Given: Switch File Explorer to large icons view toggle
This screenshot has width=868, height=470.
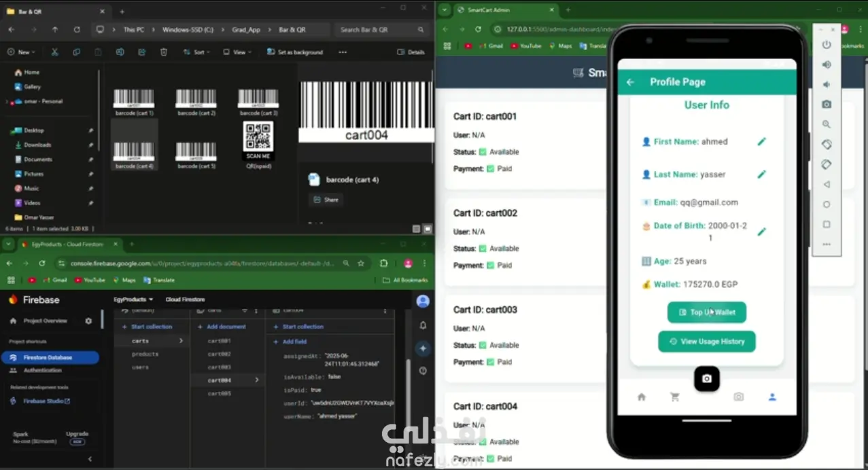Looking at the screenshot, I should 428,229.
